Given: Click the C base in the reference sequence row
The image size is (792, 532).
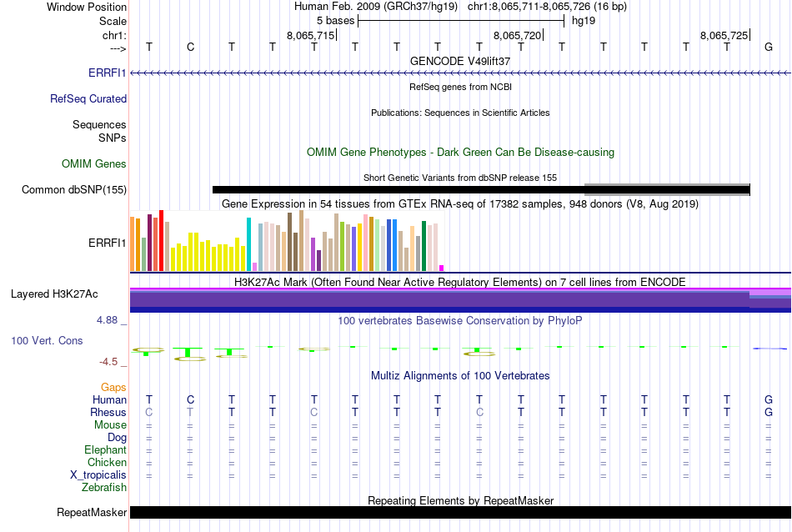Looking at the screenshot, I should point(190,47).
